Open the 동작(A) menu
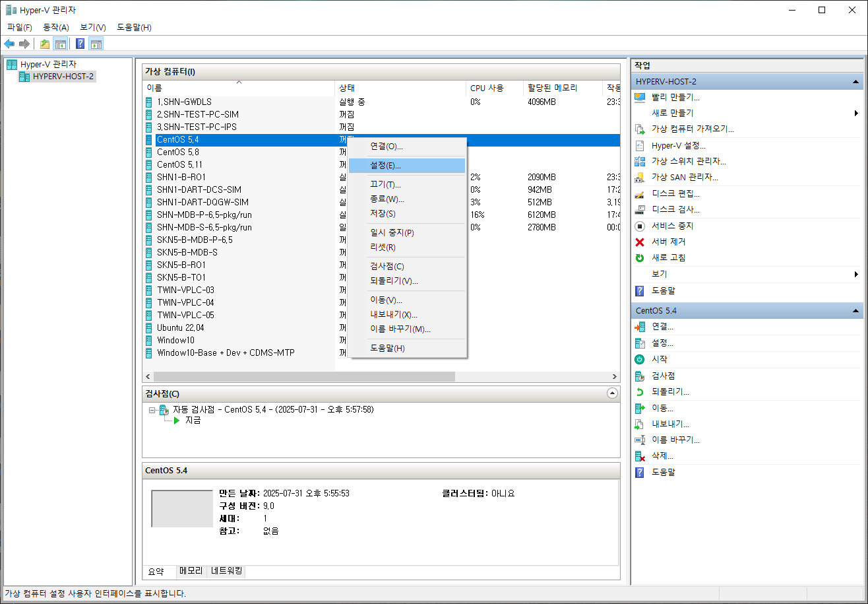The image size is (868, 604). [55, 27]
